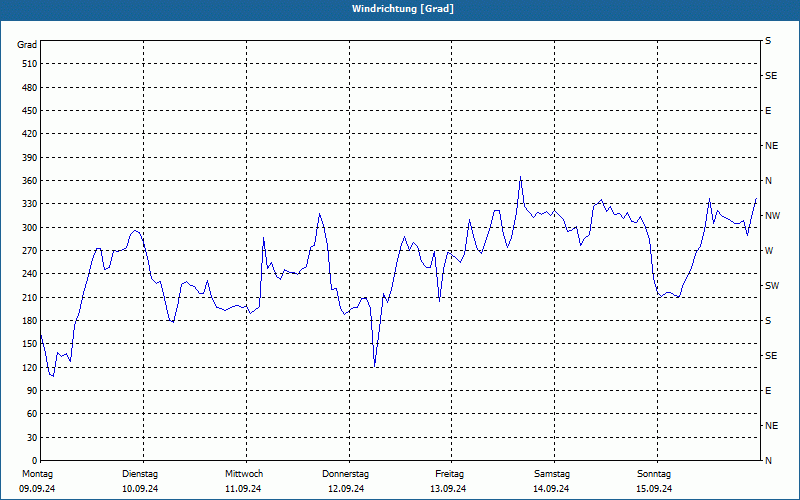This screenshot has height=500, width=800.
Task: Select the 'N' compass label at 0 degrees
Action: (x=768, y=460)
